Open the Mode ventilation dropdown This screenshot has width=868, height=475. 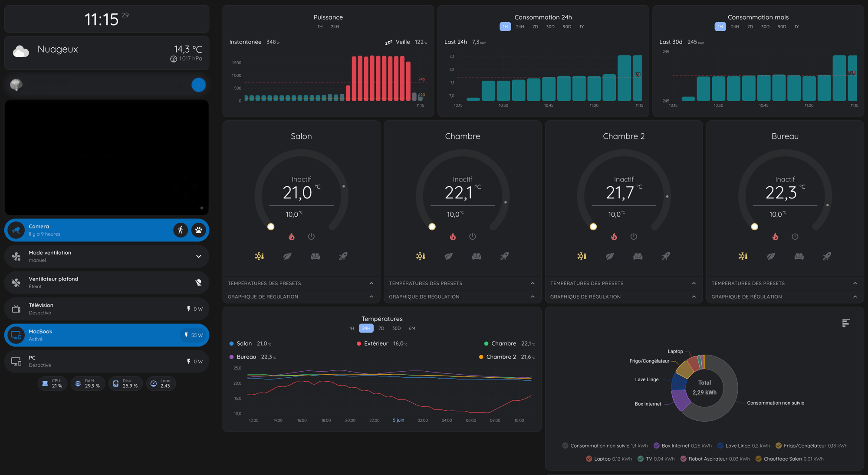(198, 256)
